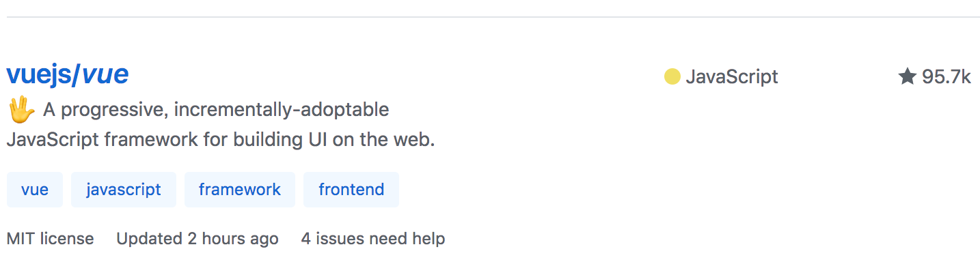Click the 'Updated' label in the footer
The width and height of the screenshot is (980, 262).
click(x=150, y=239)
